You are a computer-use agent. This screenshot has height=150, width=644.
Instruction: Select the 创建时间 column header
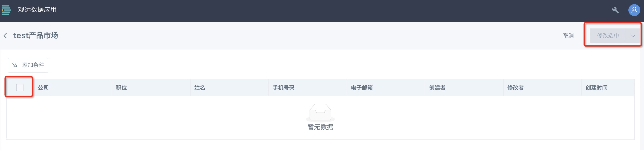click(608, 87)
